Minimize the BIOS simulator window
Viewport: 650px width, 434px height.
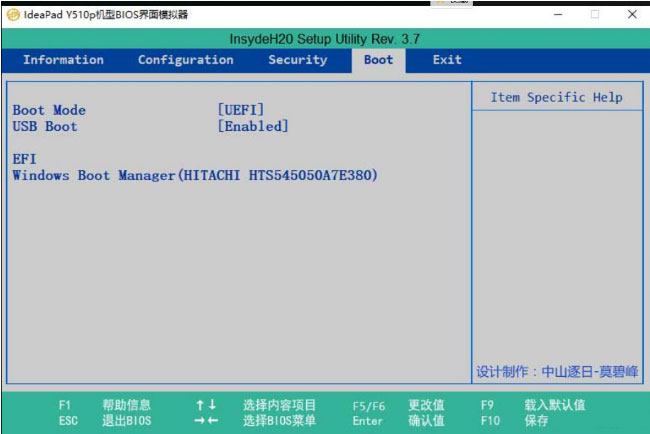tap(558, 15)
